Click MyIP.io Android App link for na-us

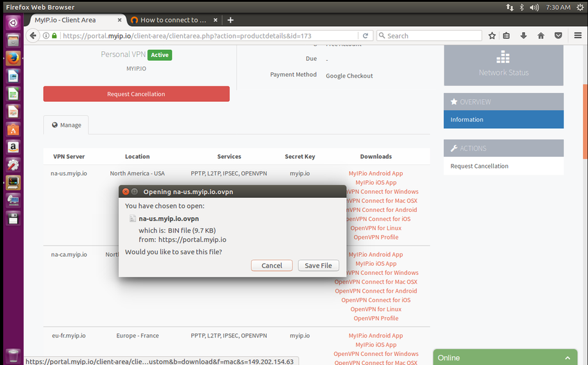coord(376,174)
